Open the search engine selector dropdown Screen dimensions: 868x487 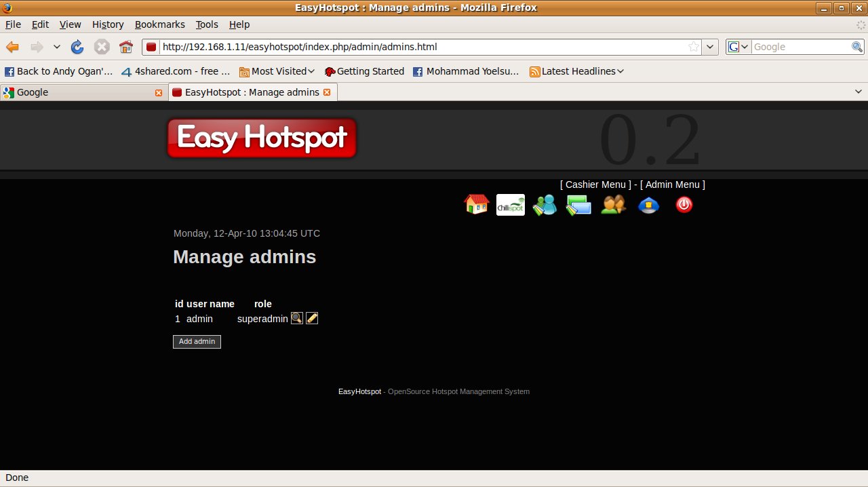click(738, 47)
